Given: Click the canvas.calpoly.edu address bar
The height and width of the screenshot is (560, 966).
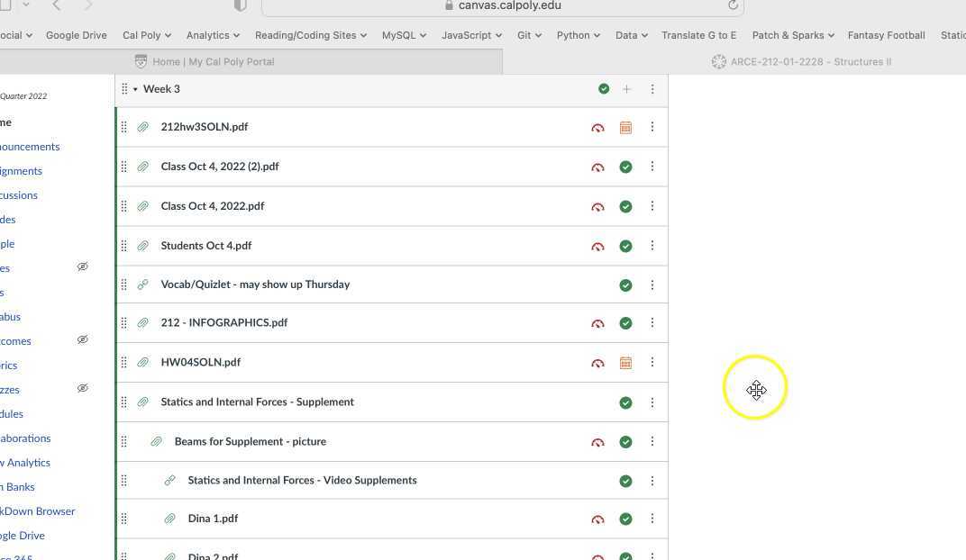Looking at the screenshot, I should [x=509, y=5].
